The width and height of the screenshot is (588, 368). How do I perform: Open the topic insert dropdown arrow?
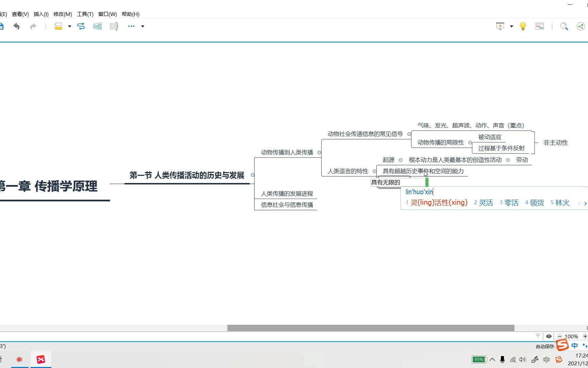(69, 26)
